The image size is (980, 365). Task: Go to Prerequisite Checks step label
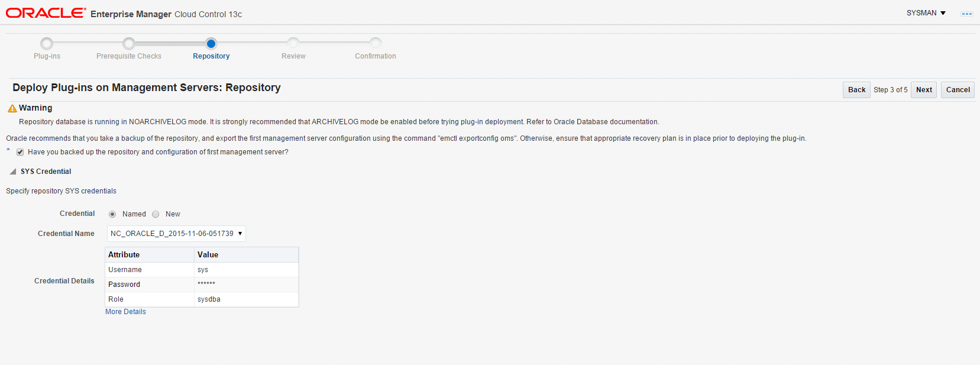click(x=129, y=56)
